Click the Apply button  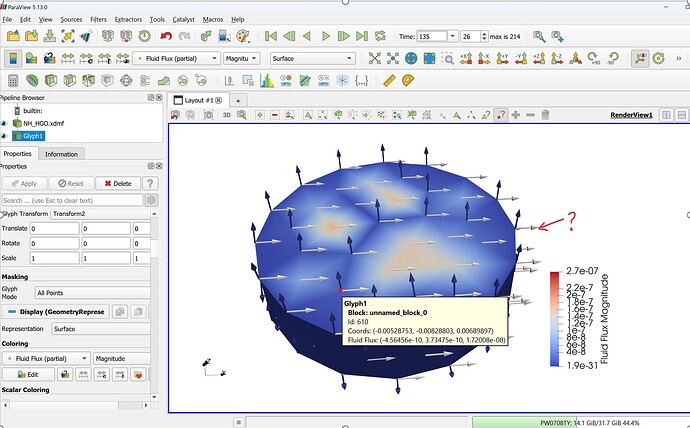tap(24, 183)
